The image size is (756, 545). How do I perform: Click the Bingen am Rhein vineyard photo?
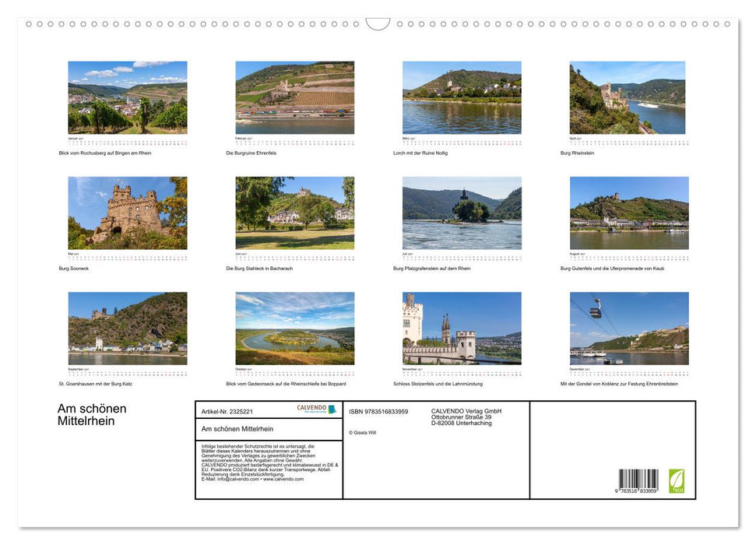click(x=127, y=97)
